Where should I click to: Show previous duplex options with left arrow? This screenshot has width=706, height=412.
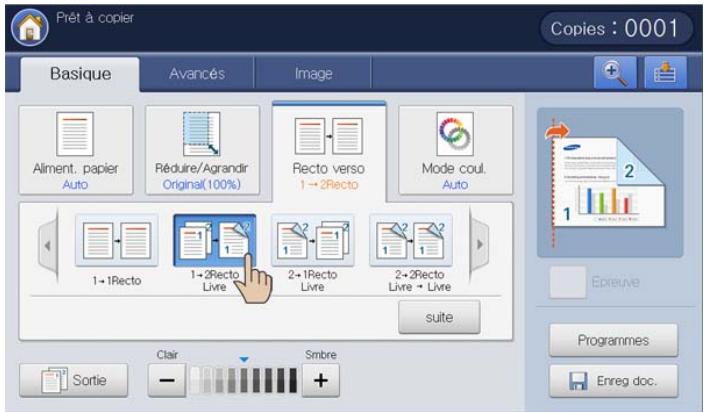[48, 245]
